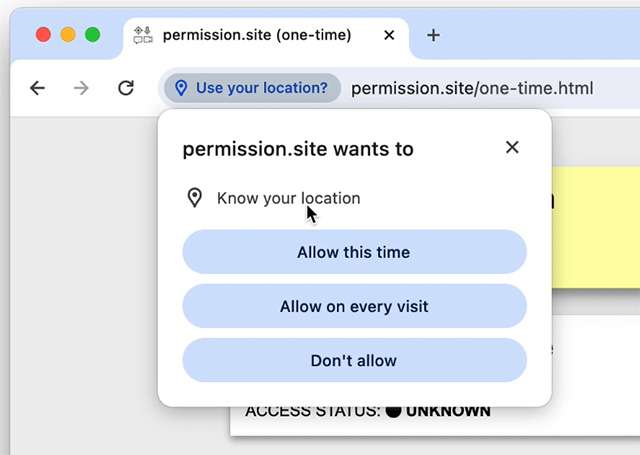This screenshot has height=455, width=640.
Task: Reload the current page
Action: point(126,88)
